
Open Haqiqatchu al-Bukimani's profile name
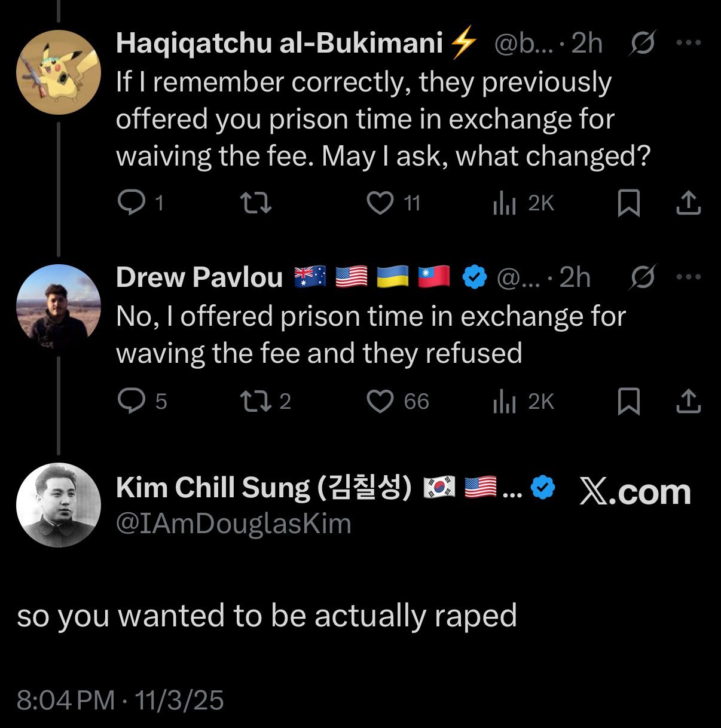[x=279, y=43]
